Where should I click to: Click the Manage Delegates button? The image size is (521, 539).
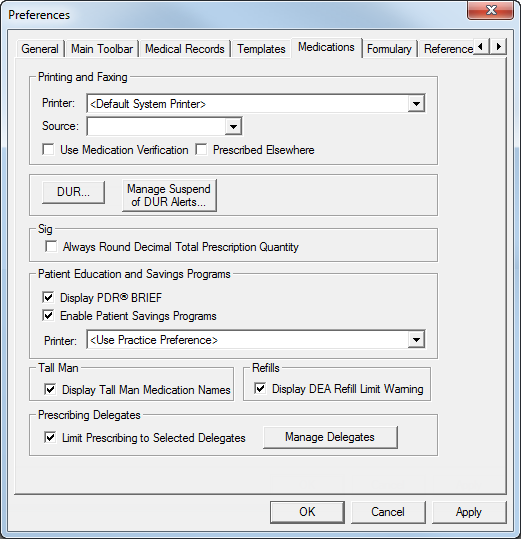click(330, 437)
